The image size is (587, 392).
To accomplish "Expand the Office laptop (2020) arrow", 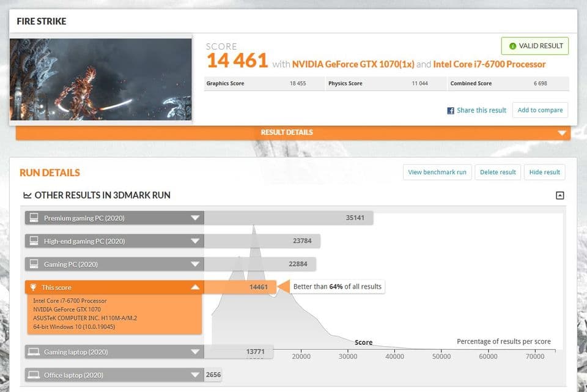I will click(195, 375).
